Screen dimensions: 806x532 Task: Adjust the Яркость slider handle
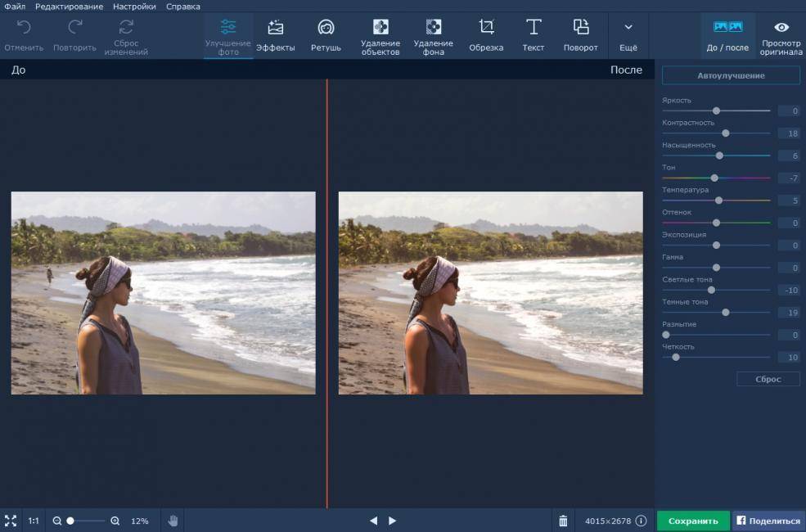coord(716,110)
